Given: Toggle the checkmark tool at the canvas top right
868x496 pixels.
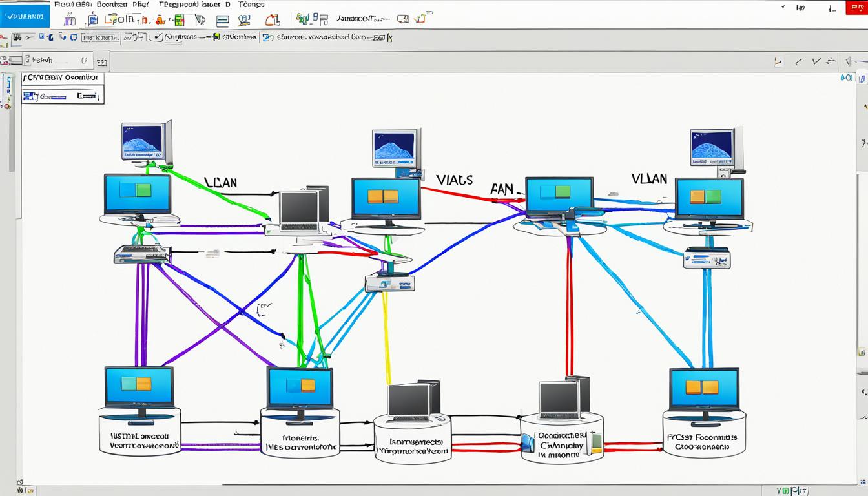Looking at the screenshot, I should point(816,62).
